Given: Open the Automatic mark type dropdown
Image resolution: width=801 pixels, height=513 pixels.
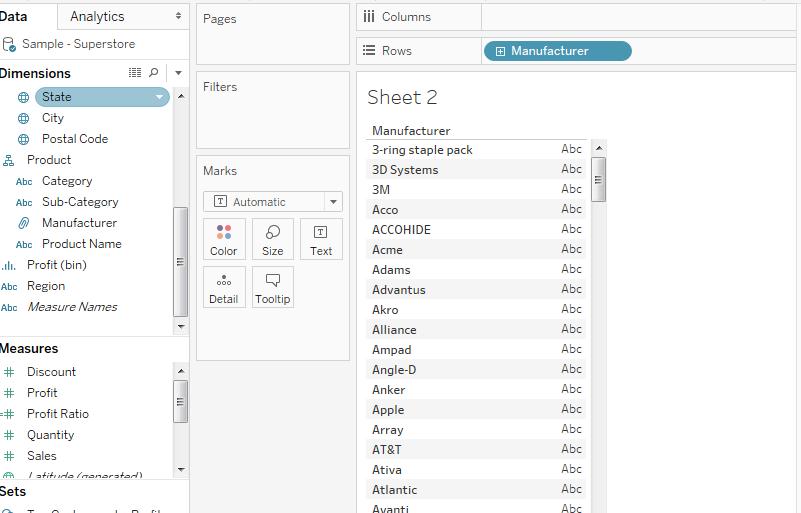Looking at the screenshot, I should tap(334, 202).
